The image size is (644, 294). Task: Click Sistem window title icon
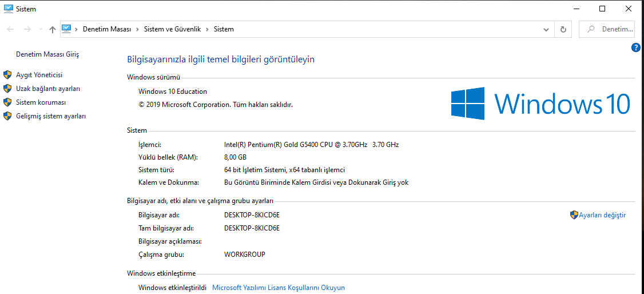(x=8, y=9)
